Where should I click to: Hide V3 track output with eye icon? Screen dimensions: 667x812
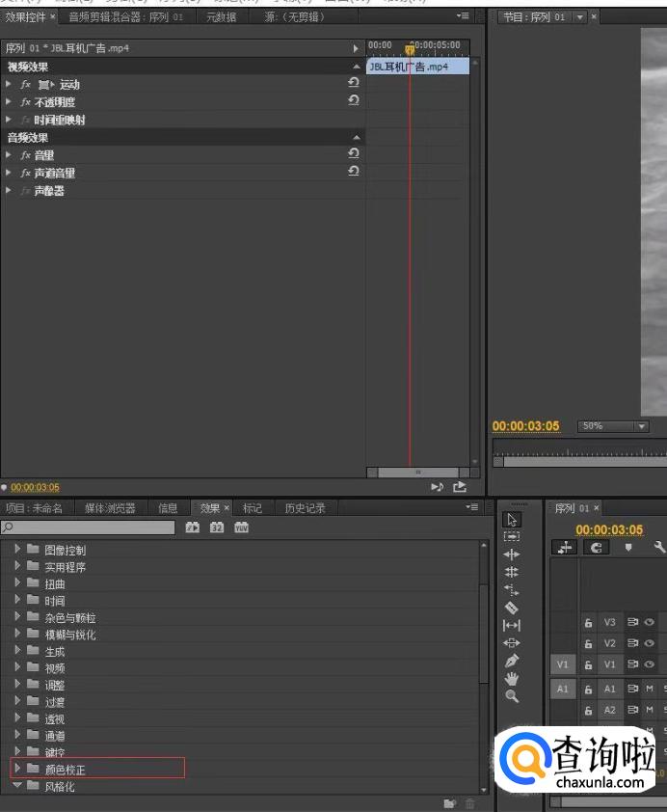tap(650, 622)
